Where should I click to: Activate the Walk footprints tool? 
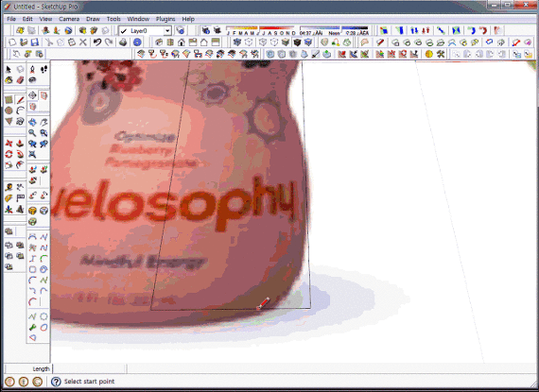[43, 69]
